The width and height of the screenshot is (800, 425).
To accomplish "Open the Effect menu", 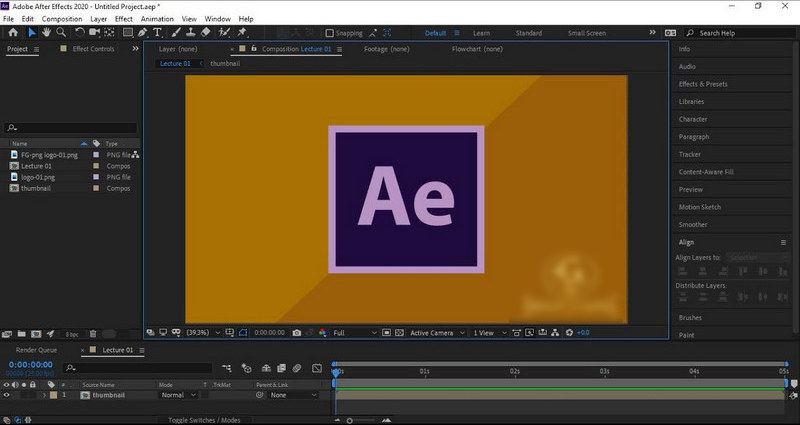I will (x=123, y=19).
